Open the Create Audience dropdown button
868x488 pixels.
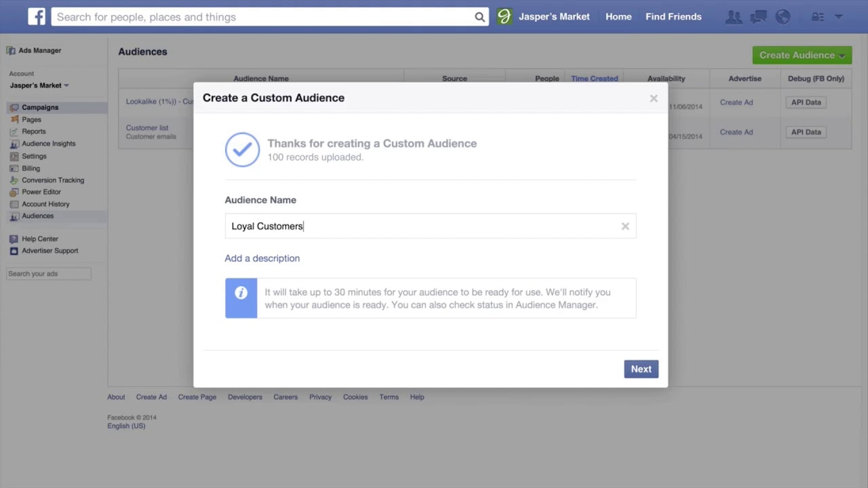pos(802,56)
